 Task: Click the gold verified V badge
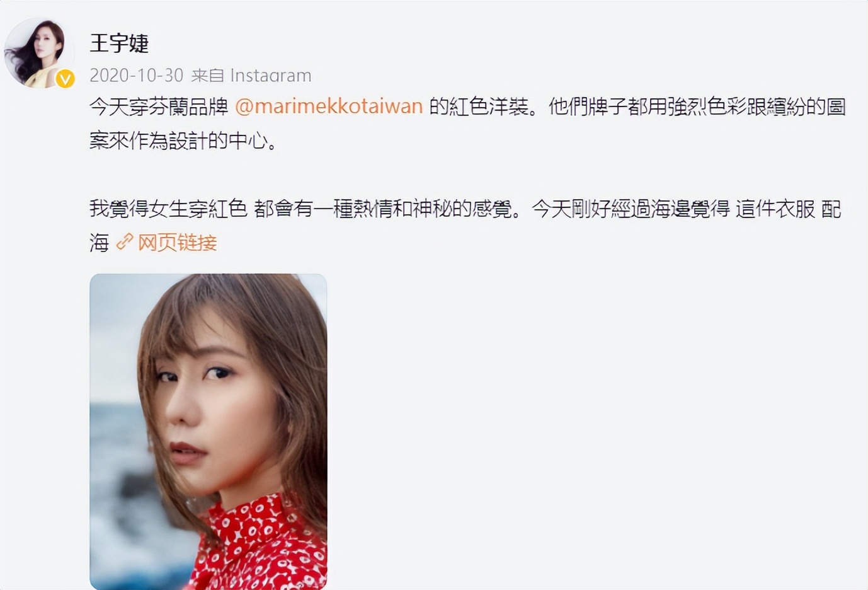click(65, 79)
